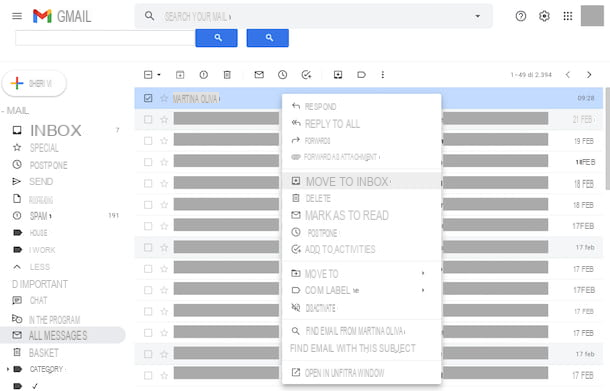Screen dimensions: 610x391
Task: Go to the previous page of messages
Action: 568,75
